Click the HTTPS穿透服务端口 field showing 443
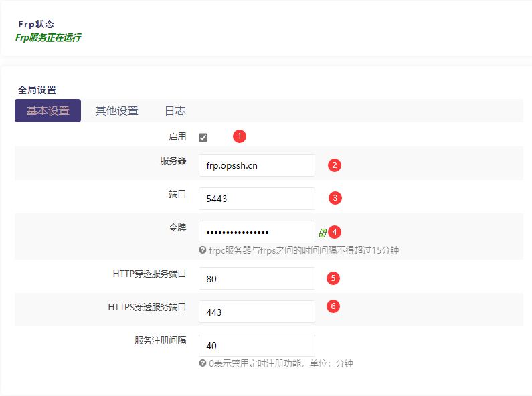 coord(257,312)
